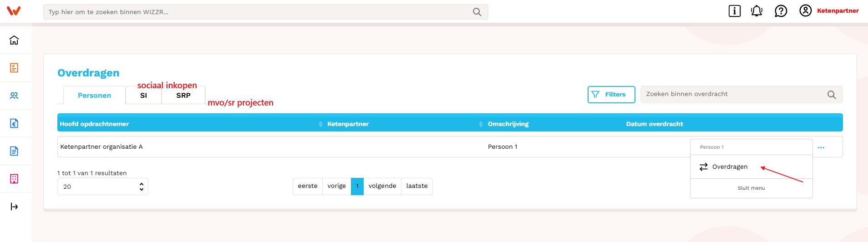Click the Datum overdracht column header
The width and height of the screenshot is (868, 242).
[x=655, y=124]
